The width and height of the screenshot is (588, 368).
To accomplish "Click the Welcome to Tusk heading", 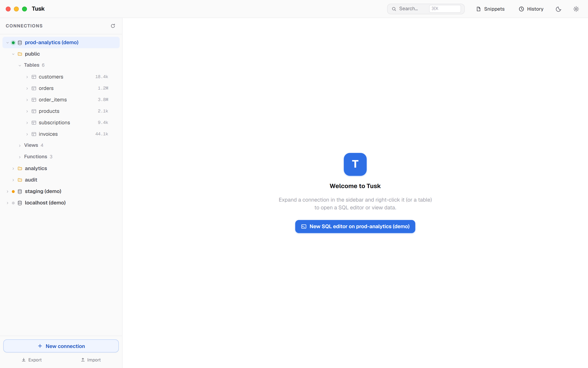I will (x=355, y=186).
